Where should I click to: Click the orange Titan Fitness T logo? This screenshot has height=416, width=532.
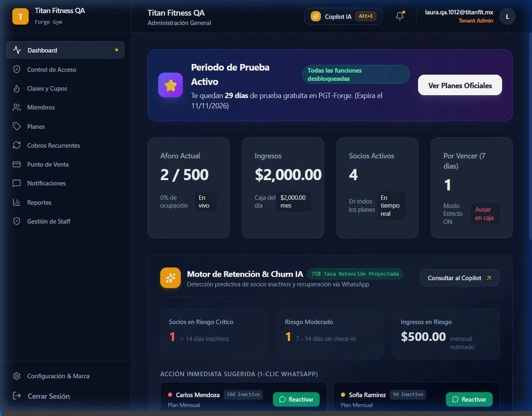pyautogui.click(x=20, y=16)
